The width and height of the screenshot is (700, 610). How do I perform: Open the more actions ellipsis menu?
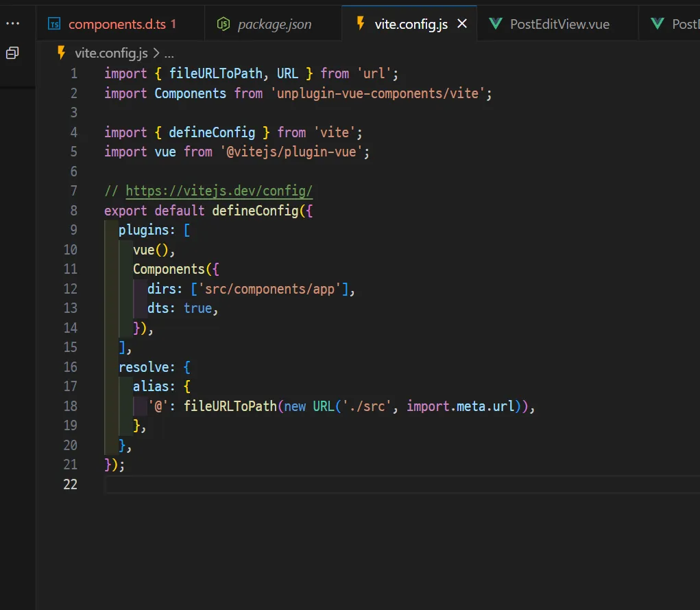pyautogui.click(x=12, y=23)
